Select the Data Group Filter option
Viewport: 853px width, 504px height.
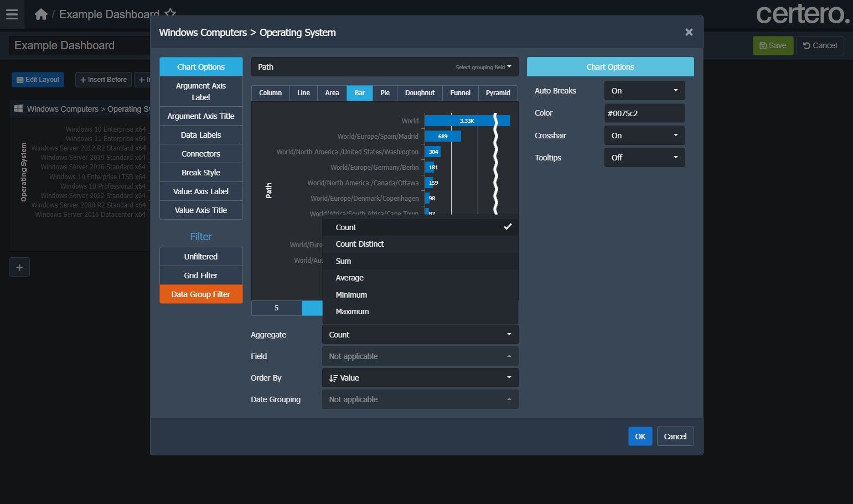click(201, 294)
